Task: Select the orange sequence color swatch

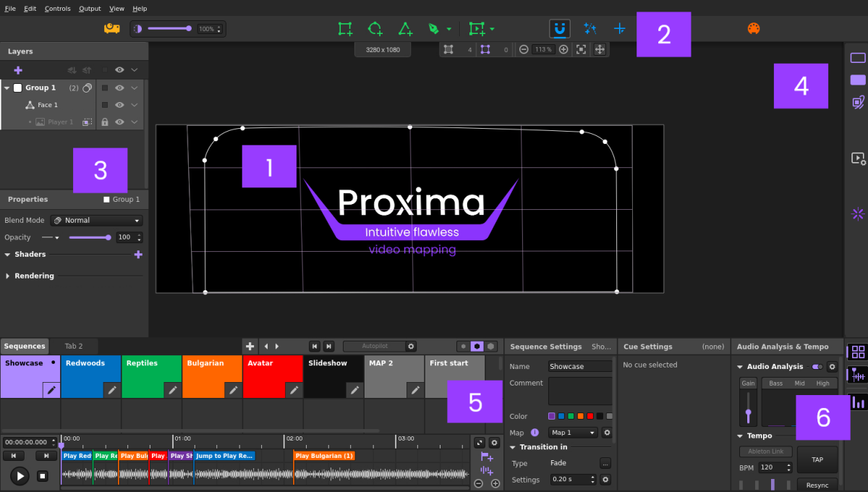Action: coord(580,416)
